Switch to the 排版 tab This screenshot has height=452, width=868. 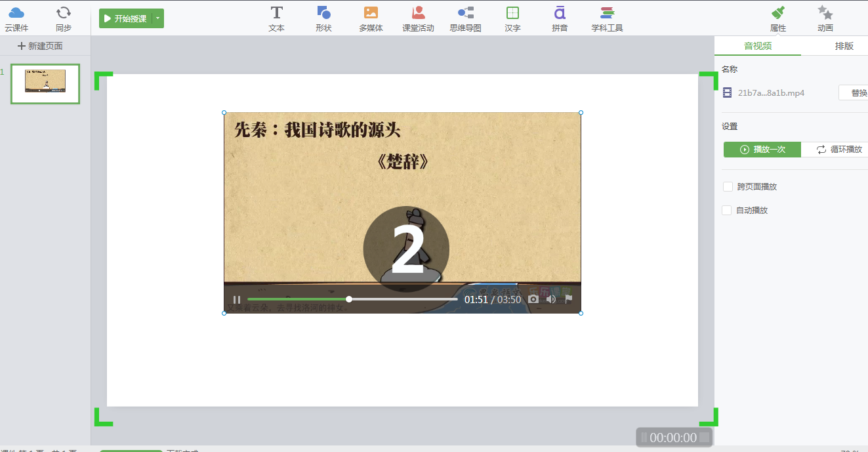pyautogui.click(x=844, y=46)
